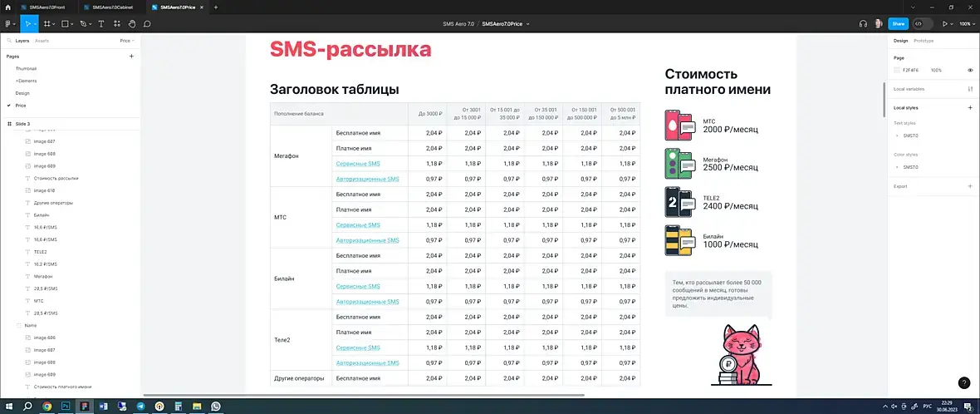Open the Price page dropdown in Layers

127,41
